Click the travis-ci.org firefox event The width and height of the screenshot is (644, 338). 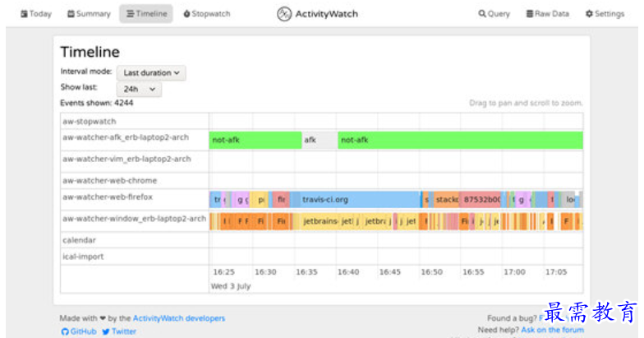click(x=360, y=199)
